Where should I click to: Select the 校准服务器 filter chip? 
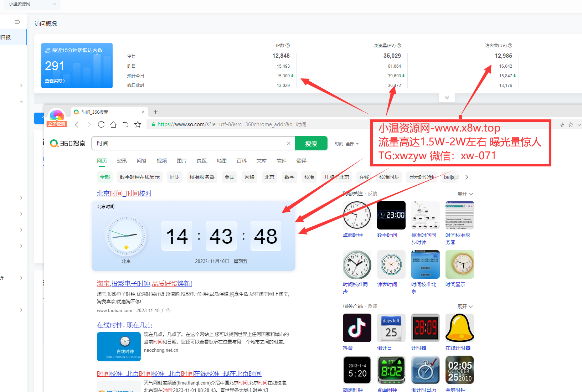click(202, 177)
